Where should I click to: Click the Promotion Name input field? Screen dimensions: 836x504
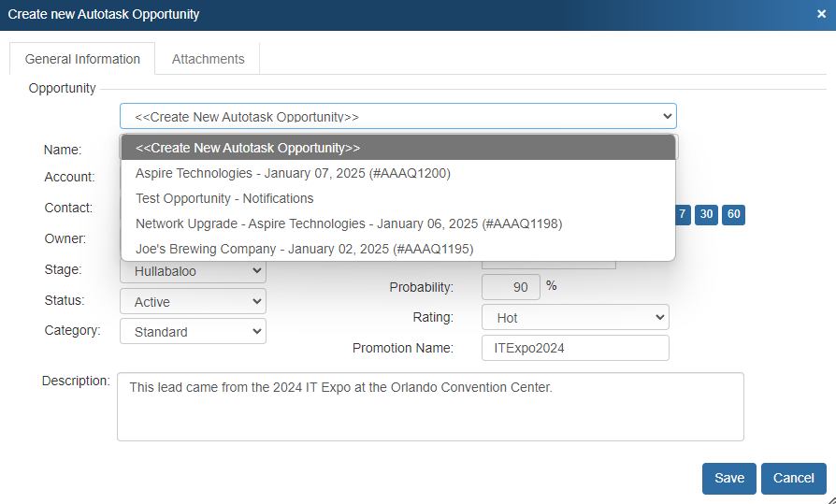575,348
